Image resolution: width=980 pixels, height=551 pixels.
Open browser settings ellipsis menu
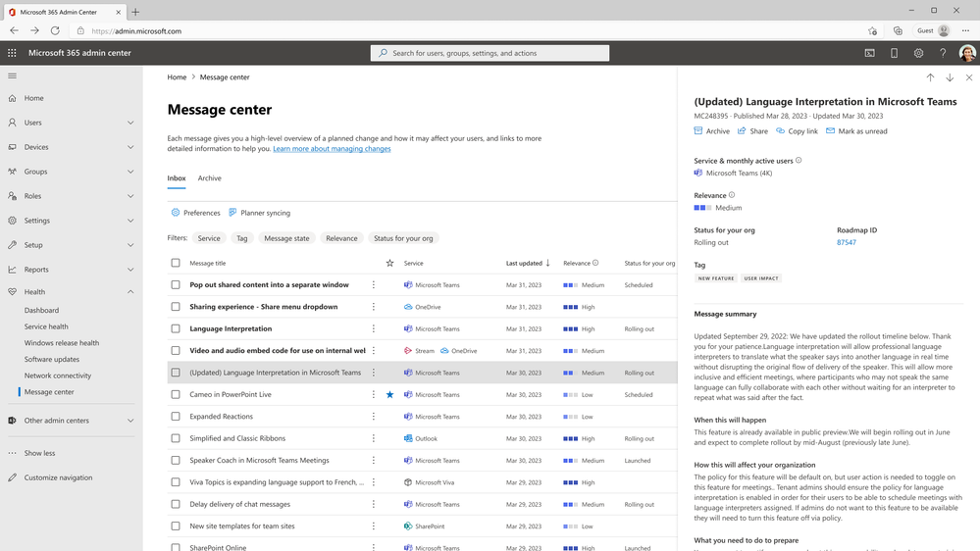[x=965, y=30]
